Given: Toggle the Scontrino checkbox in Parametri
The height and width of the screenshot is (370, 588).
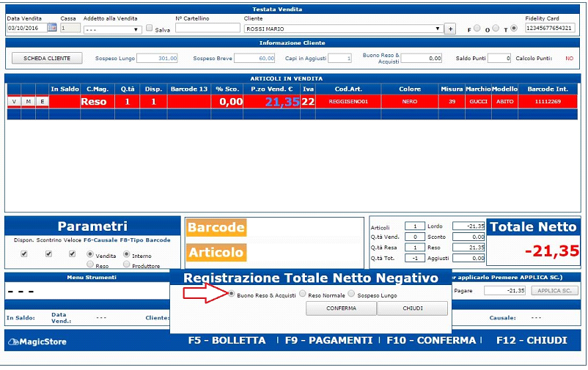Looking at the screenshot, I should pyautogui.click(x=48, y=254).
